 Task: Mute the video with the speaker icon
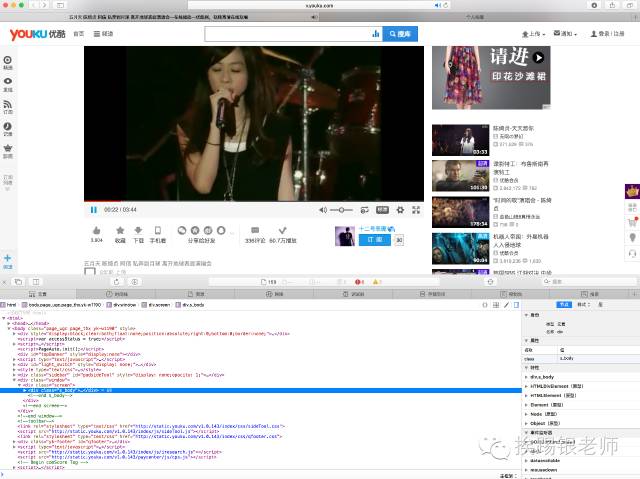tap(323, 210)
